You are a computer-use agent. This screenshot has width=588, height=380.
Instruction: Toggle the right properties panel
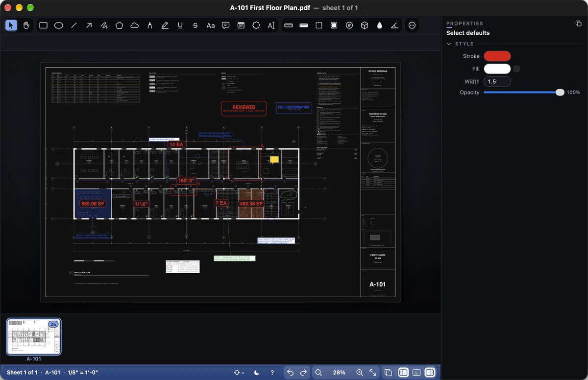tap(430, 373)
